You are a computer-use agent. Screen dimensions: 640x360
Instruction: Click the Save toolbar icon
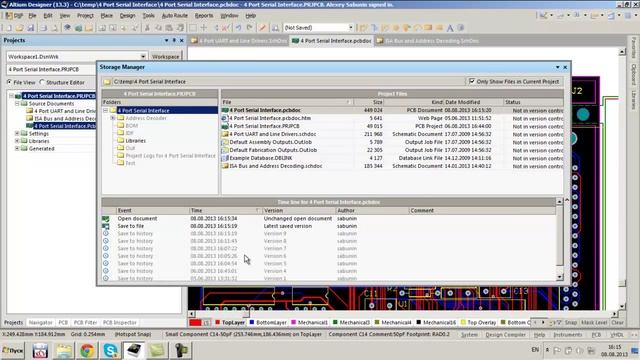coord(30,28)
